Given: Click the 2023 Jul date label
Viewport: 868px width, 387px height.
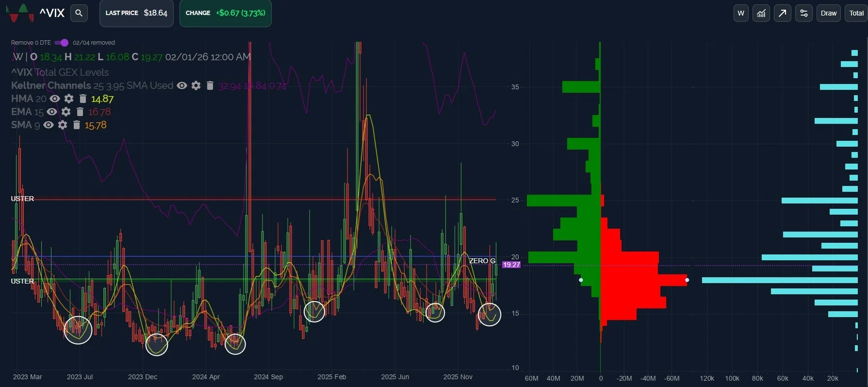Looking at the screenshot, I should tap(80, 377).
